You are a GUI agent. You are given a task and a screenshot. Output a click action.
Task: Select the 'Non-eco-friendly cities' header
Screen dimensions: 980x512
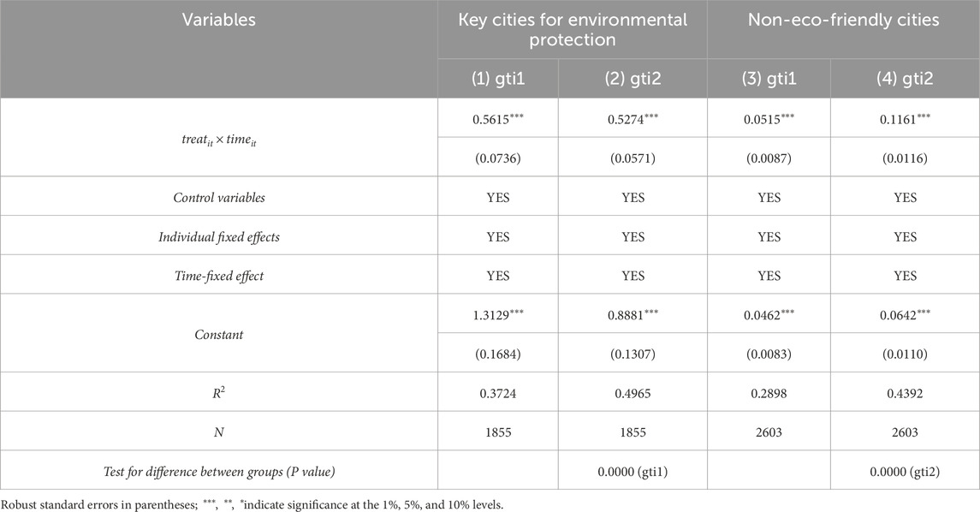point(843,21)
